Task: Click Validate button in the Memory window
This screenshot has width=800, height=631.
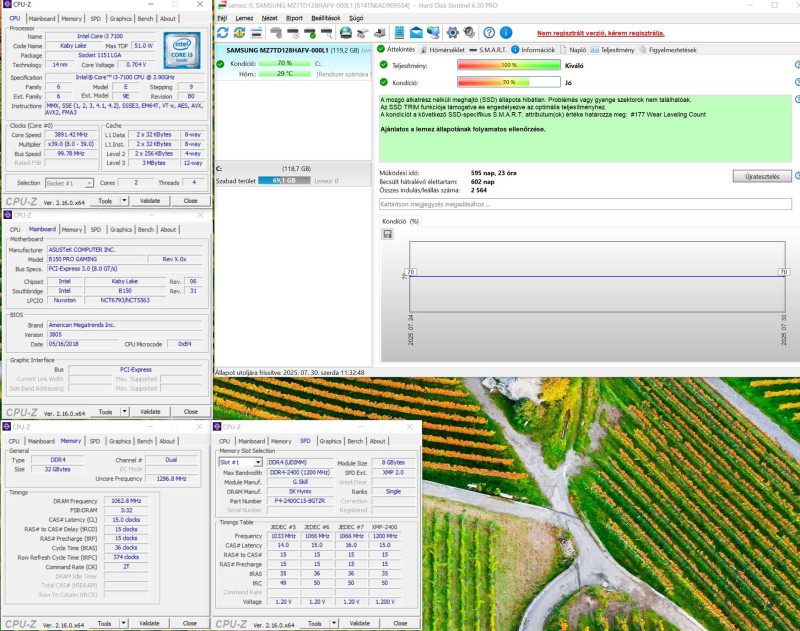Action: (149, 623)
